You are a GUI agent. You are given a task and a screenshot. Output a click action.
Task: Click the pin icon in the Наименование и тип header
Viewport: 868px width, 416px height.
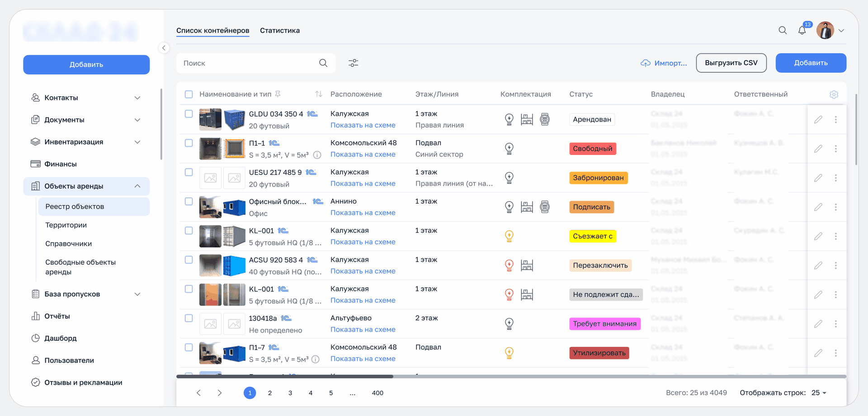[278, 94]
